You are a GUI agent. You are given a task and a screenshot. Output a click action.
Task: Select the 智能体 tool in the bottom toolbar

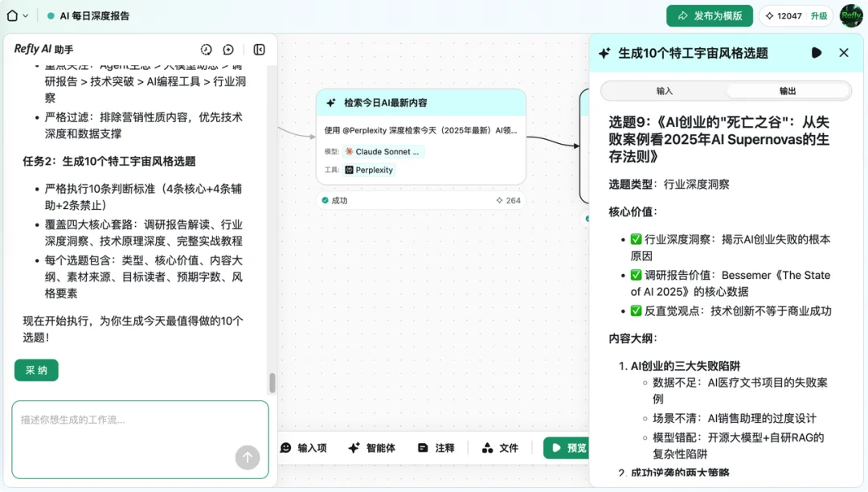[x=372, y=448]
